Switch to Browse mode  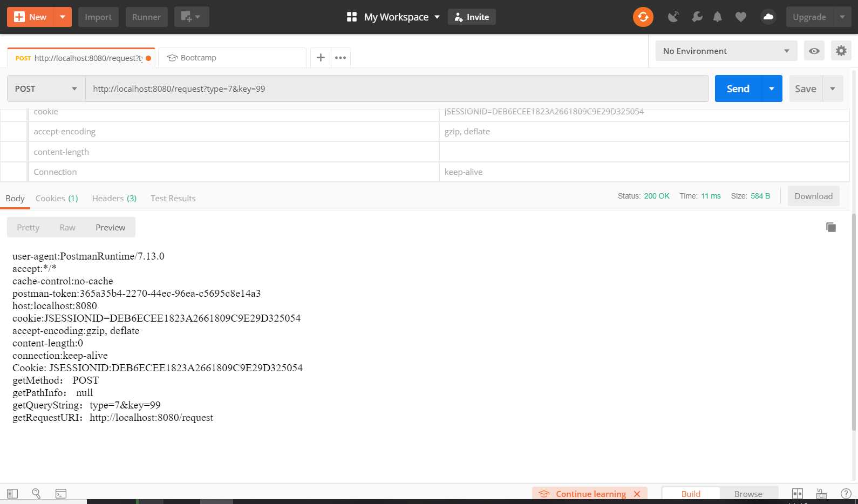(x=748, y=494)
